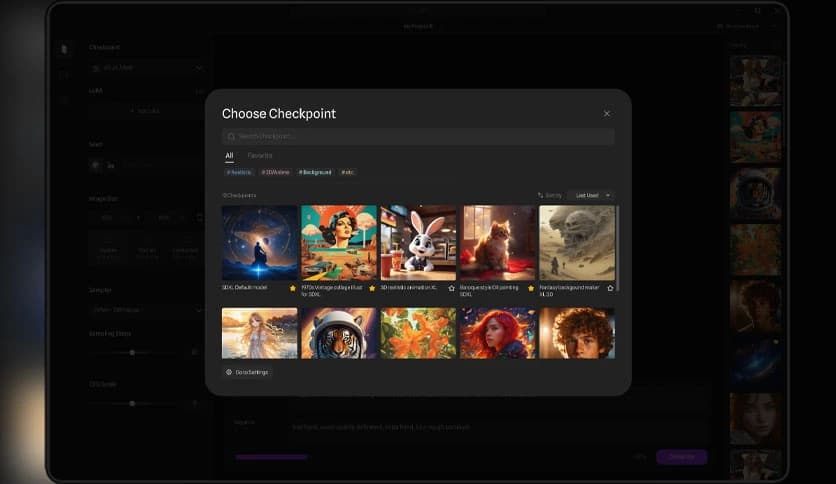Close the Choose Checkpoint dialog
This screenshot has width=836, height=484.
point(607,114)
